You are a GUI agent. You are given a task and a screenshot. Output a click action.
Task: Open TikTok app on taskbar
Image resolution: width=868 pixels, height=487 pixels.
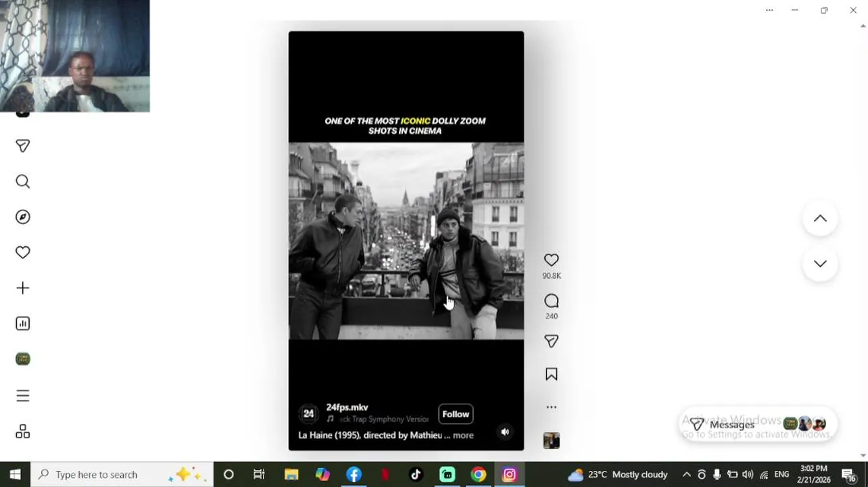[x=416, y=474]
